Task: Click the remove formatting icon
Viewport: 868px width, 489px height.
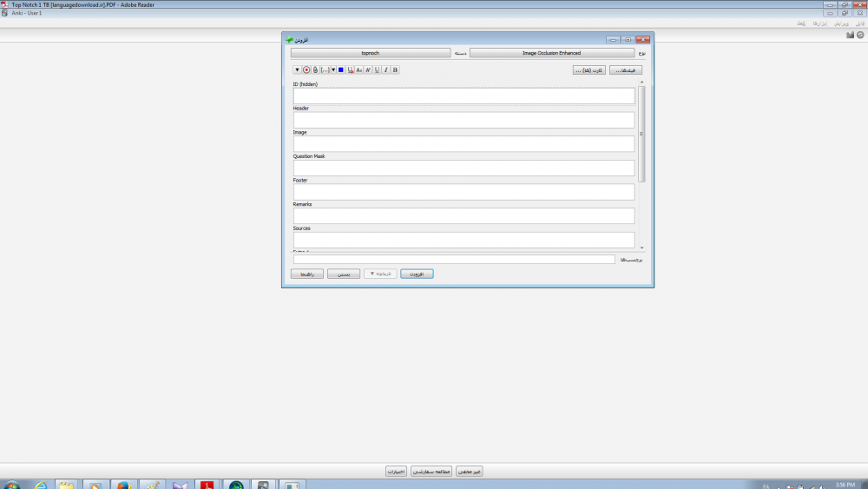Action: pyautogui.click(x=351, y=69)
